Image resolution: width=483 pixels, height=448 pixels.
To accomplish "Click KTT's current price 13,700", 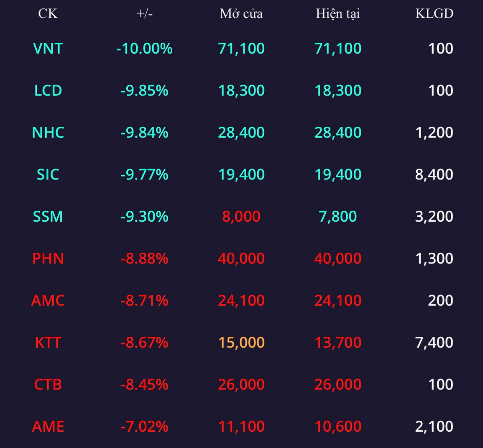I will 337,343.
